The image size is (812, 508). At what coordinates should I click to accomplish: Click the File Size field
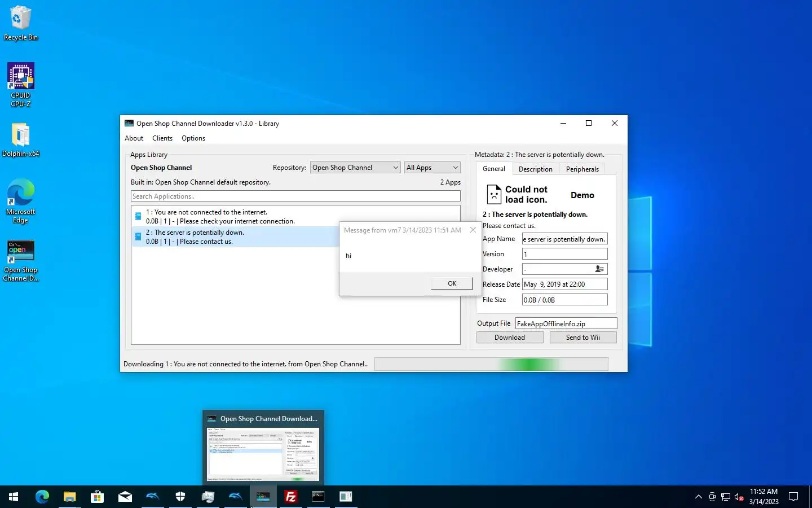coord(565,300)
